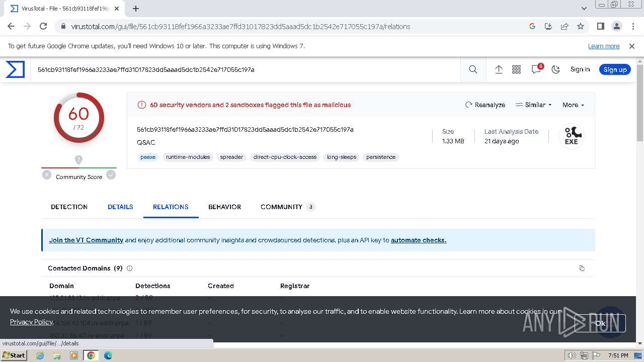Screen dimensions: 644x362
Task: Click the Sign up button
Action: [615, 69]
